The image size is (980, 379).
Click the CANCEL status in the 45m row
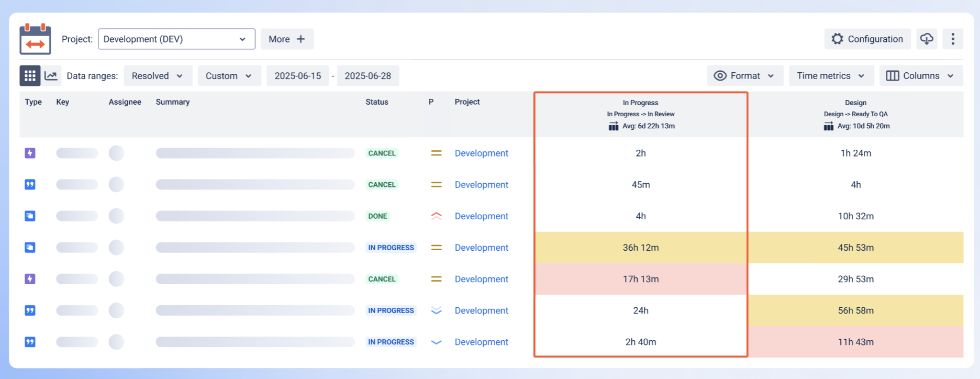coord(382,185)
